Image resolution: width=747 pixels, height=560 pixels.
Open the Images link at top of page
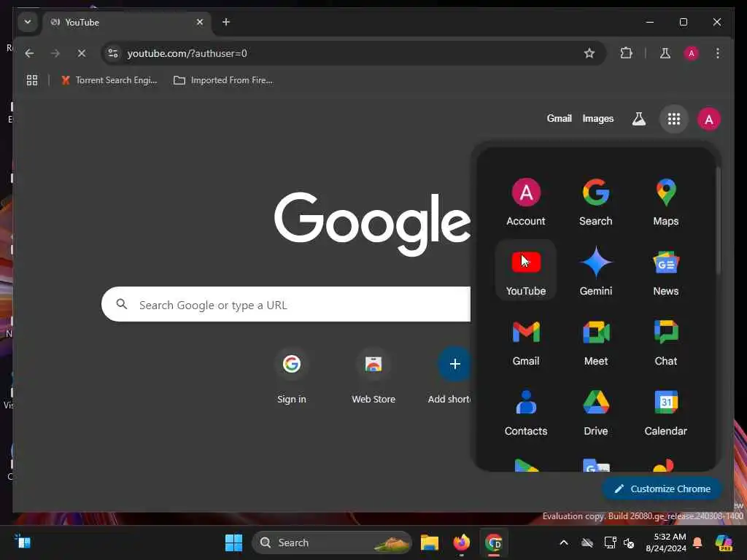tap(598, 119)
